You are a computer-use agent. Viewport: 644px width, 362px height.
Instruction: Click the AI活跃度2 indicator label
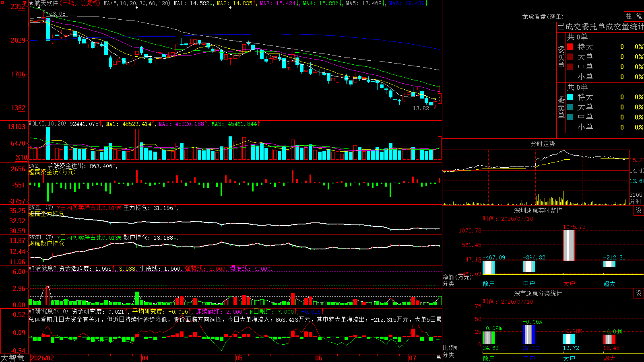(x=43, y=268)
